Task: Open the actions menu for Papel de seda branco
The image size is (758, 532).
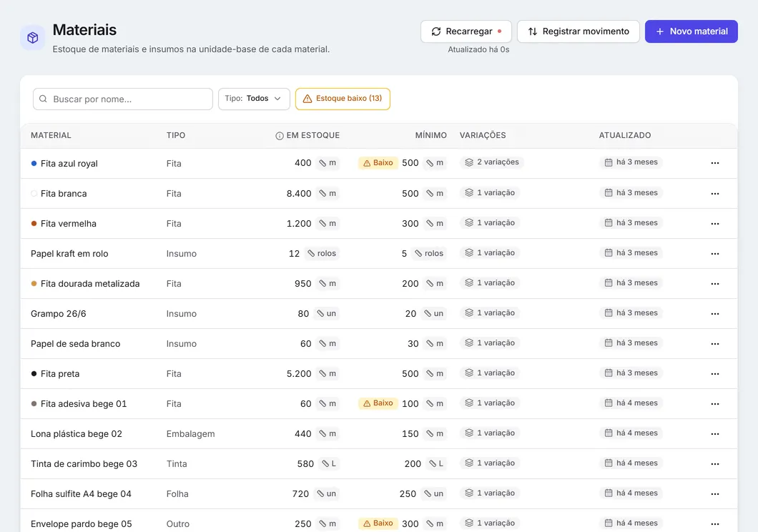Action: point(715,343)
